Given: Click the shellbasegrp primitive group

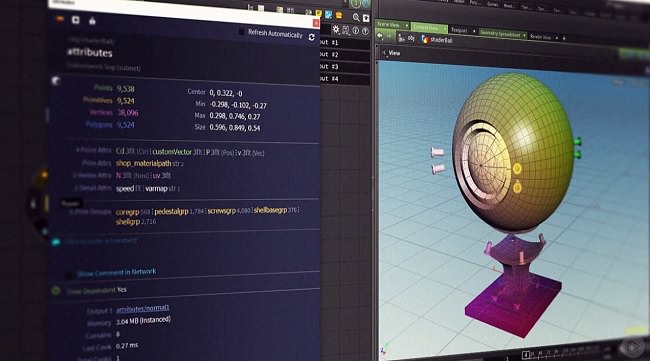Looking at the screenshot, I should pyautogui.click(x=270, y=210).
